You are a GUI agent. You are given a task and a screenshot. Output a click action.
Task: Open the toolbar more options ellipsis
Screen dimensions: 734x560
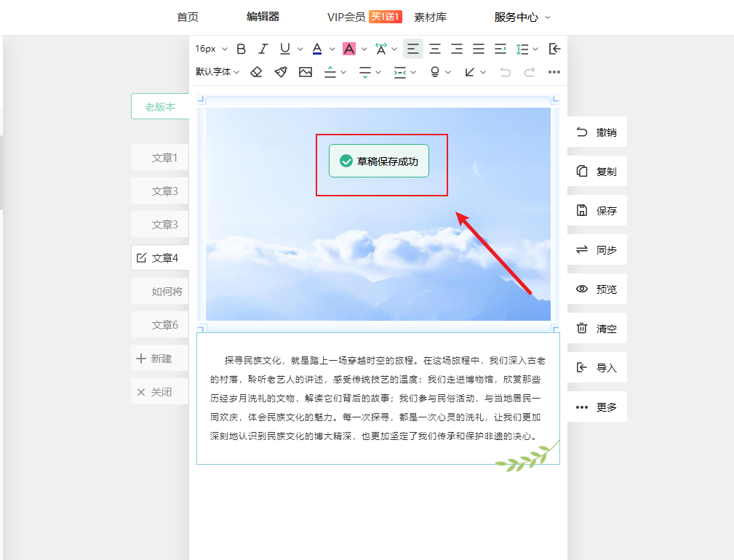click(554, 72)
